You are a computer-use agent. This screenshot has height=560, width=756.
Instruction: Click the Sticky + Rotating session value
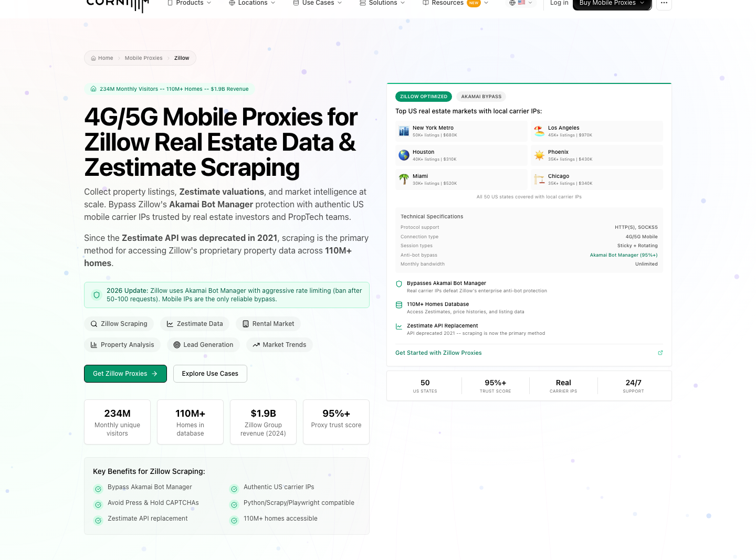pos(637,246)
